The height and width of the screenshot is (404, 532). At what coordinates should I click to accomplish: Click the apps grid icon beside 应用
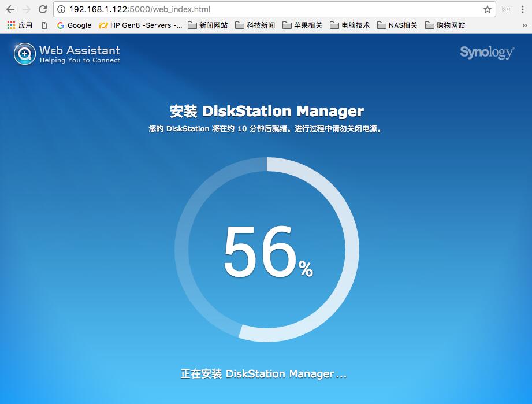10,25
